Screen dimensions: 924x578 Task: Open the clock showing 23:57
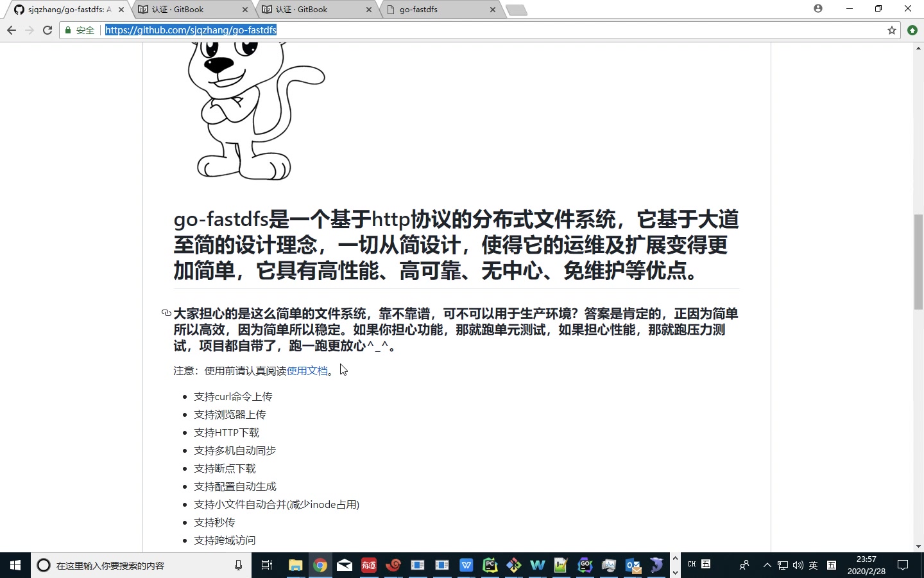pyautogui.click(x=866, y=565)
